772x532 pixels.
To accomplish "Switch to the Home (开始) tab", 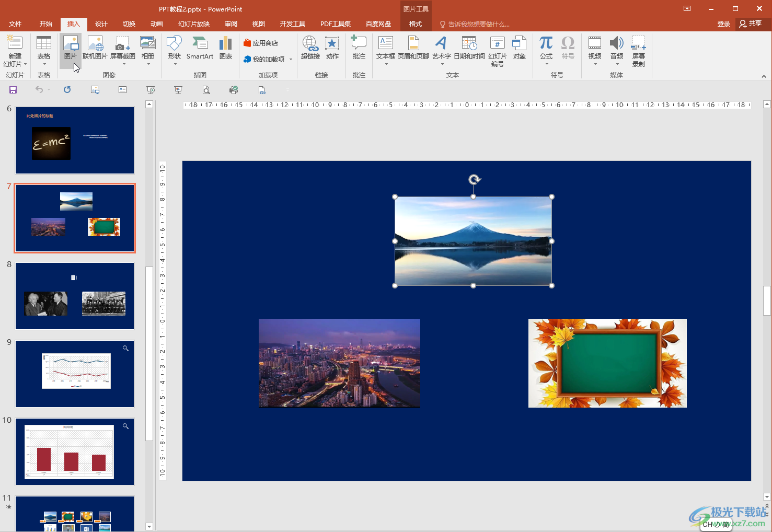I will 46,24.
